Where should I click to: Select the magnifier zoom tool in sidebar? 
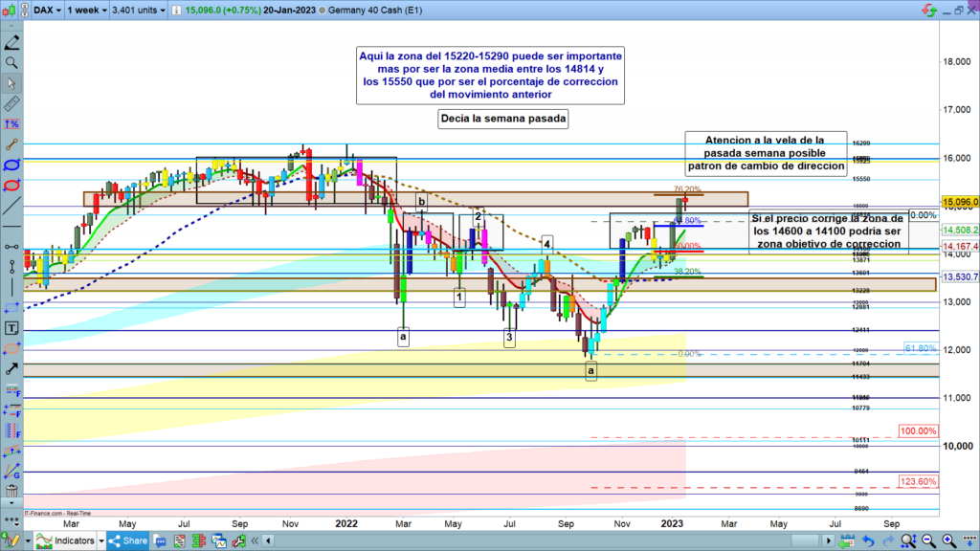pos(11,63)
